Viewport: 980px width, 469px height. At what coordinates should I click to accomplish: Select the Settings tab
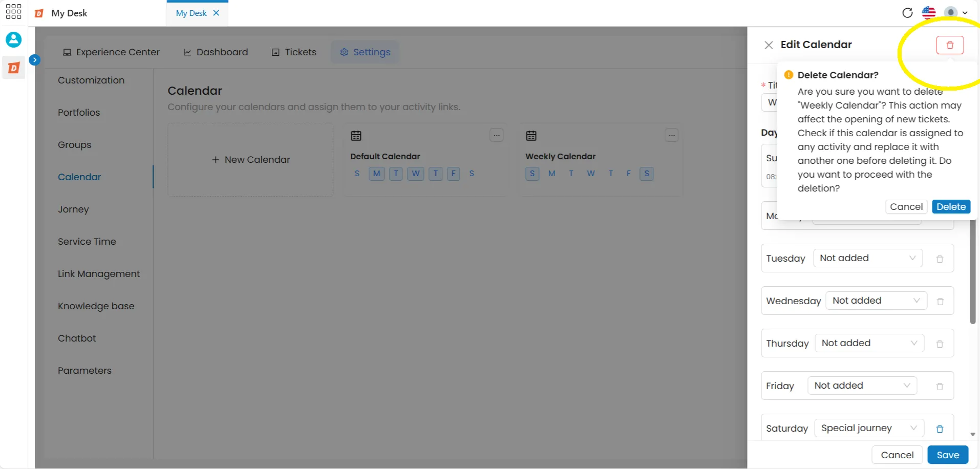pyautogui.click(x=365, y=52)
